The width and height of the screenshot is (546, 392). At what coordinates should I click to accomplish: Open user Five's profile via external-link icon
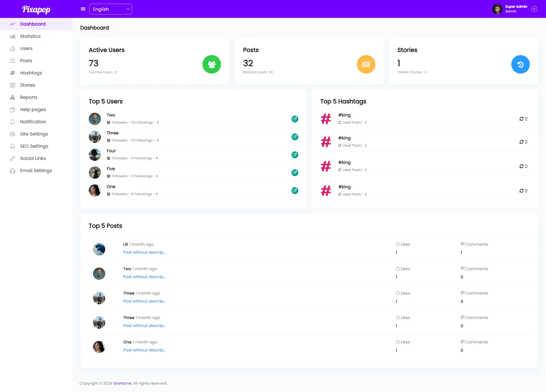click(295, 173)
